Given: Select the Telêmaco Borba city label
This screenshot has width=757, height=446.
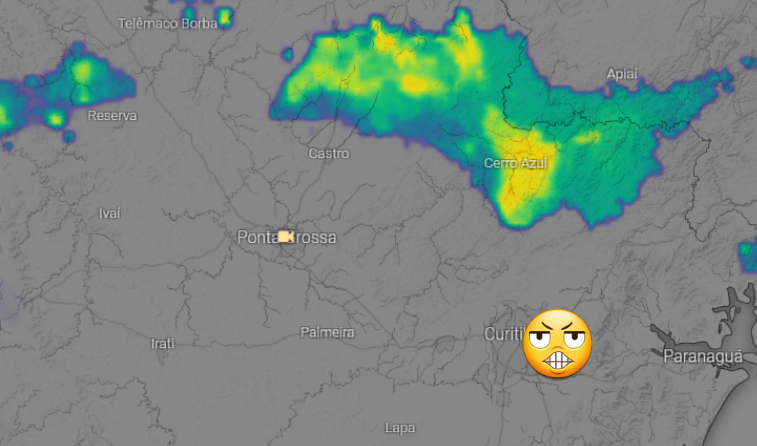Looking at the screenshot, I should click(x=168, y=23).
